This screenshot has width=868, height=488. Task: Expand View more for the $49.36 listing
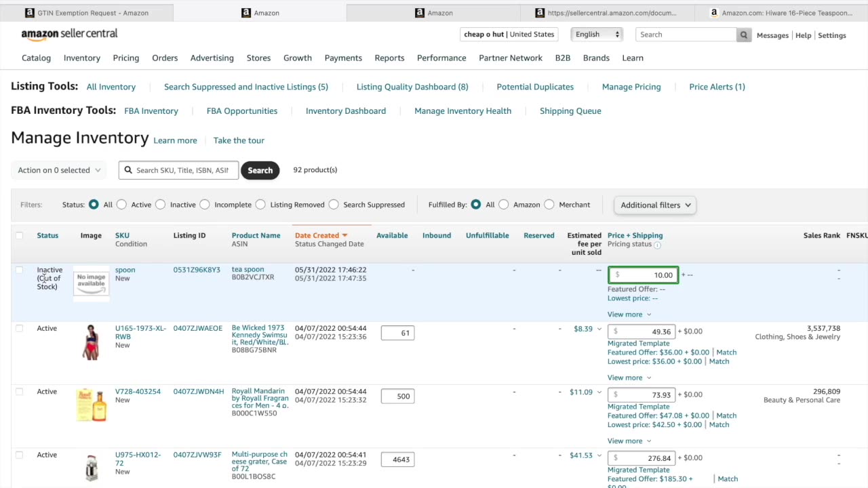pyautogui.click(x=629, y=378)
